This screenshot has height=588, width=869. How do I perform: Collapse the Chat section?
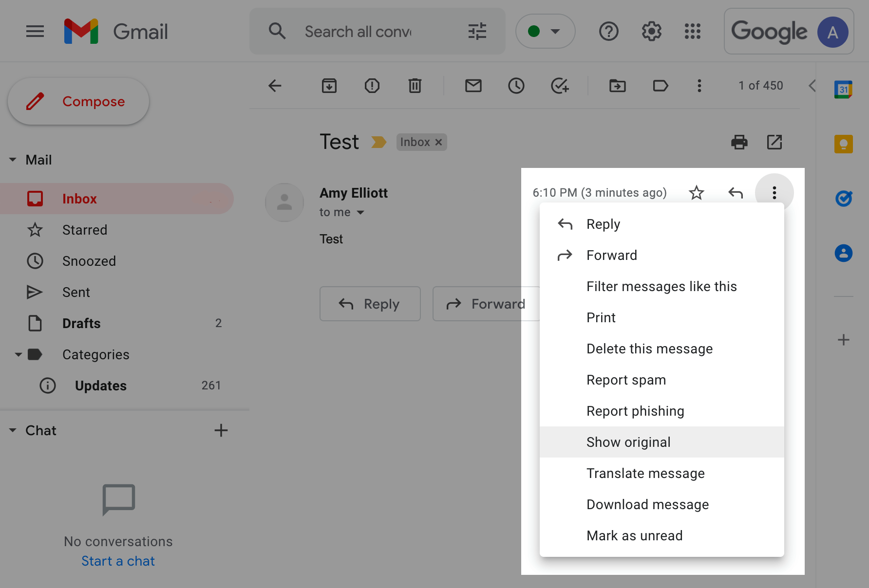(x=13, y=430)
